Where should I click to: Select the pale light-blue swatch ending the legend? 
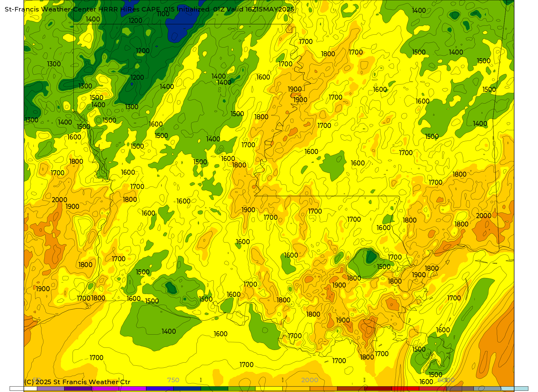[514, 389]
